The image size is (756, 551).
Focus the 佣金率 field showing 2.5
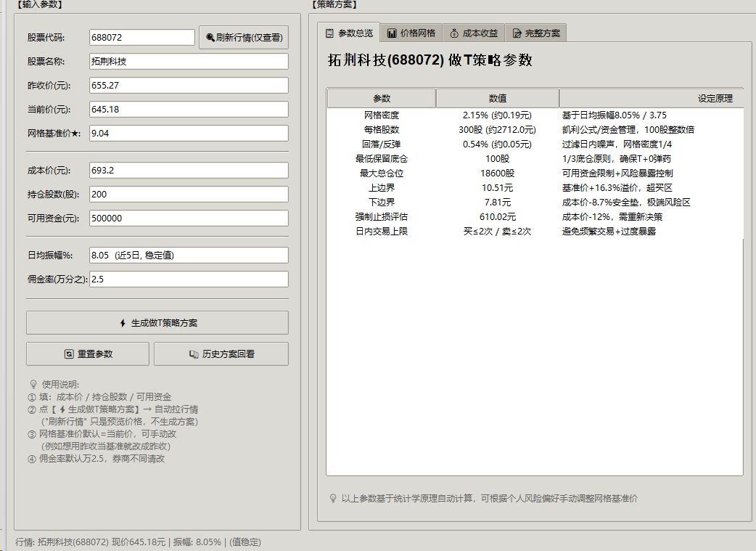pos(189,279)
